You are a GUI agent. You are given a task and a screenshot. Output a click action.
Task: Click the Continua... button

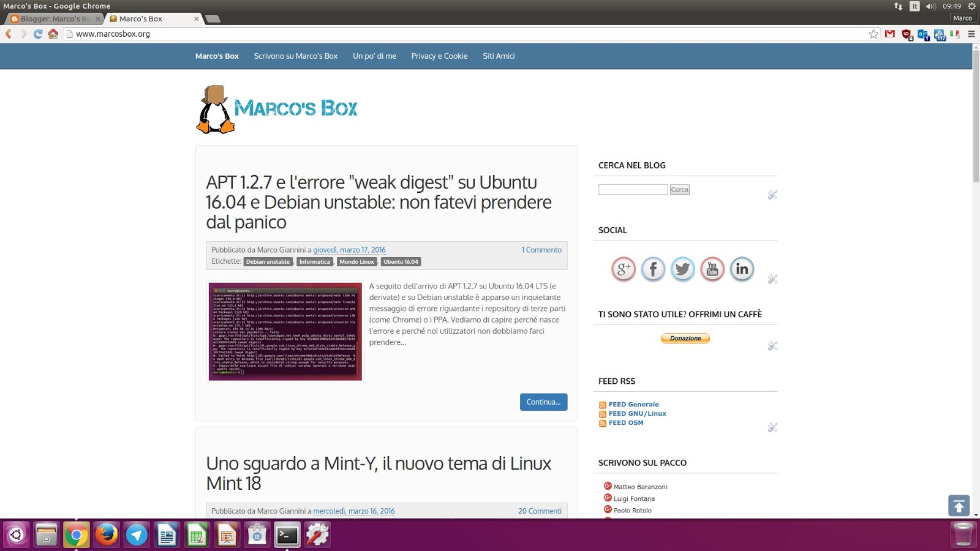(544, 402)
